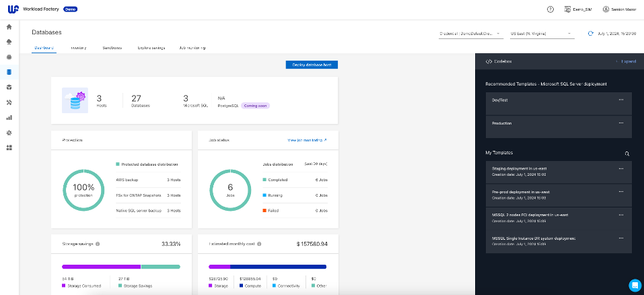Switch to the Inventory tab
This screenshot has height=295, width=644.
[x=79, y=48]
